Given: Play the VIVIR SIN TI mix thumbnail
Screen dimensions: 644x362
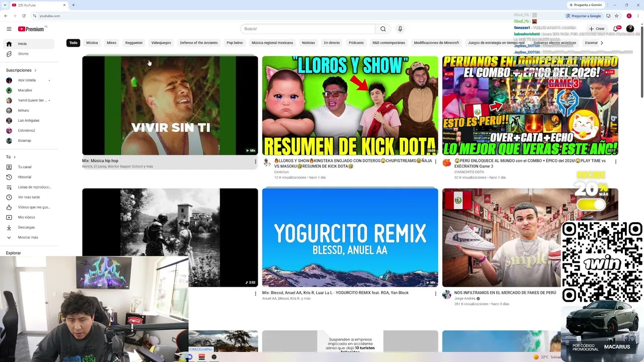Looking at the screenshot, I should coord(170,106).
